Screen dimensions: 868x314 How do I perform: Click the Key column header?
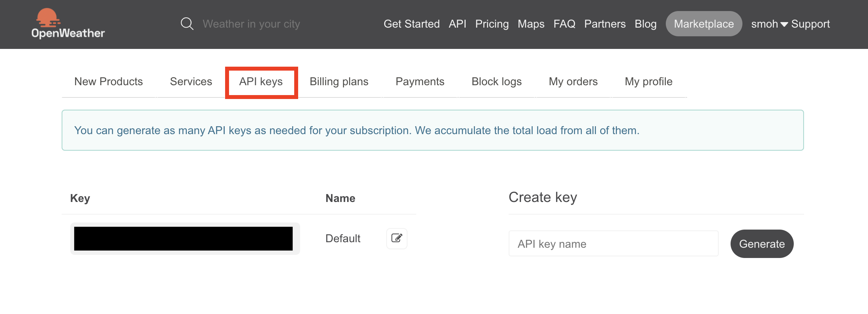coord(80,198)
